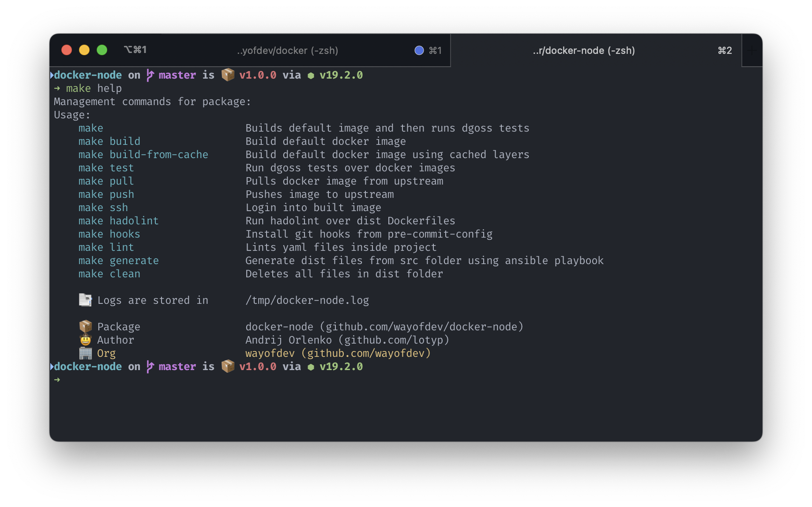This screenshot has width=812, height=507.
Task: Click 'make ssh' command
Action: [x=103, y=208]
